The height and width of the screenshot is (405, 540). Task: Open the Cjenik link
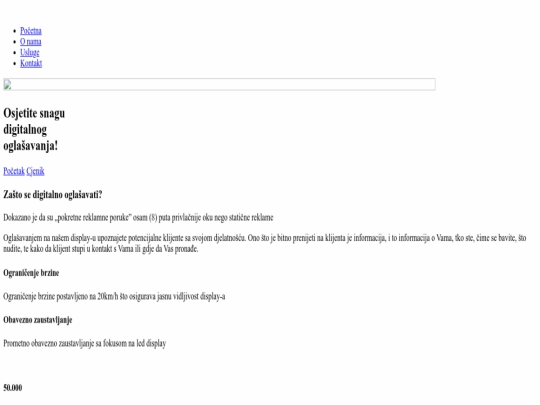pyautogui.click(x=35, y=171)
